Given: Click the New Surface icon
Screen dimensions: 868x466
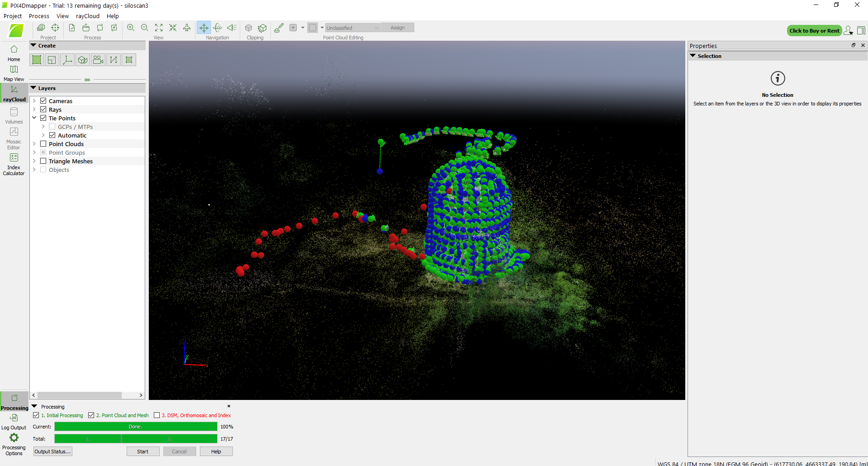Looking at the screenshot, I should (x=129, y=60).
